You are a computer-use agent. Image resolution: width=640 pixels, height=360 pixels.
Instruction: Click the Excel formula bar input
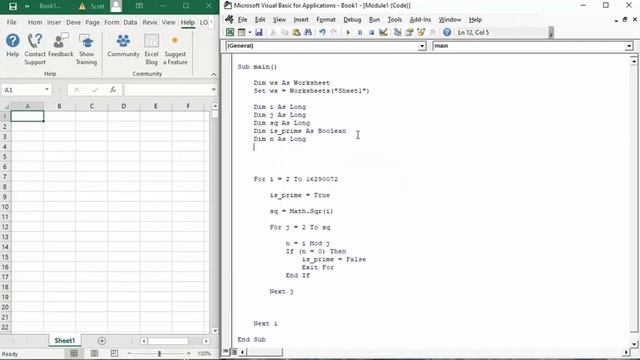point(167,90)
